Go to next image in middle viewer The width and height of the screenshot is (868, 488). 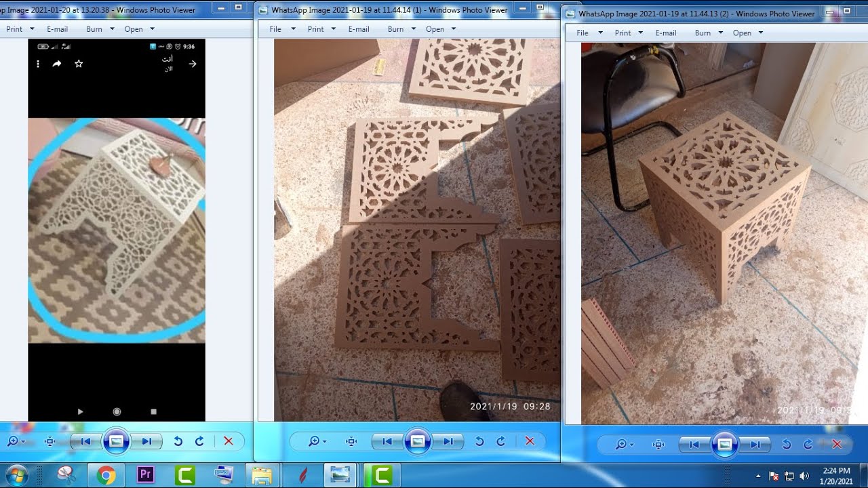pyautogui.click(x=448, y=441)
